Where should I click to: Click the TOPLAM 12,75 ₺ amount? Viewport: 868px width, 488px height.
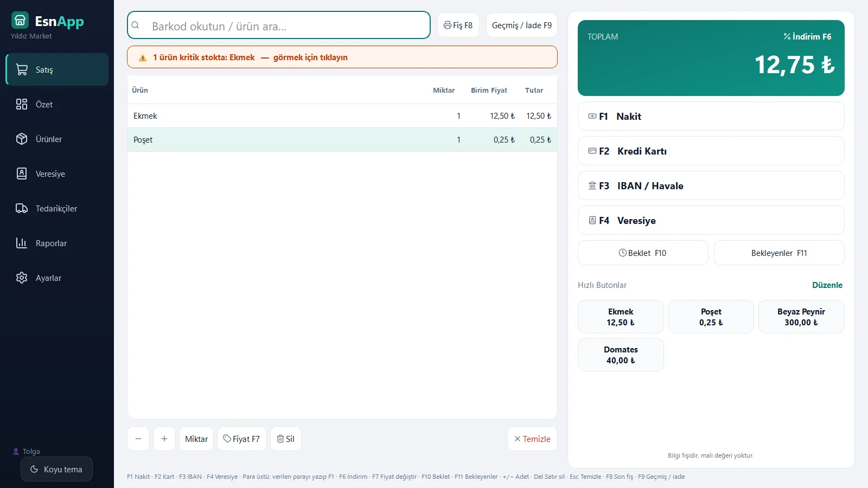click(x=795, y=65)
